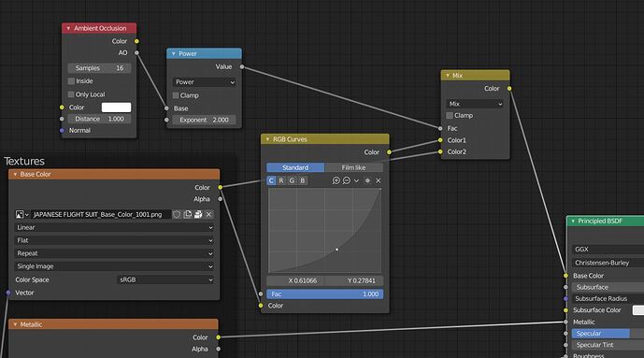Click the open image folder icon
The height and width of the screenshot is (358, 644).
pyautogui.click(x=198, y=214)
